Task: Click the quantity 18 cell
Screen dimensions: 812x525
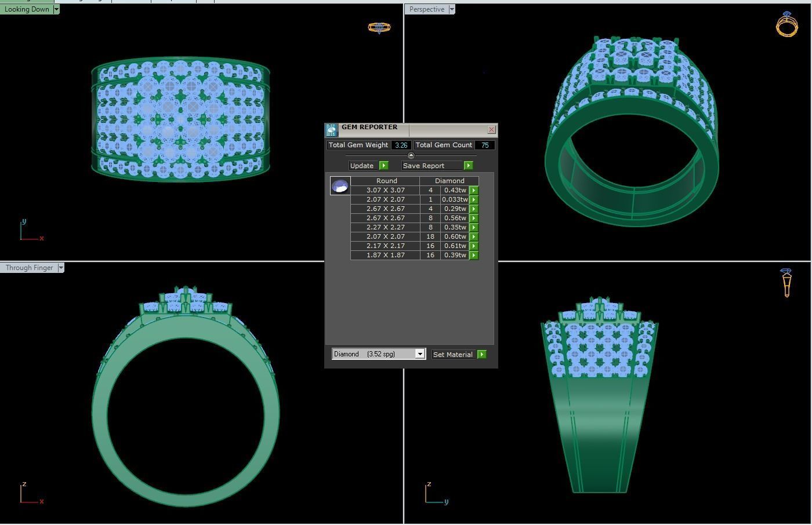Action: tap(430, 236)
